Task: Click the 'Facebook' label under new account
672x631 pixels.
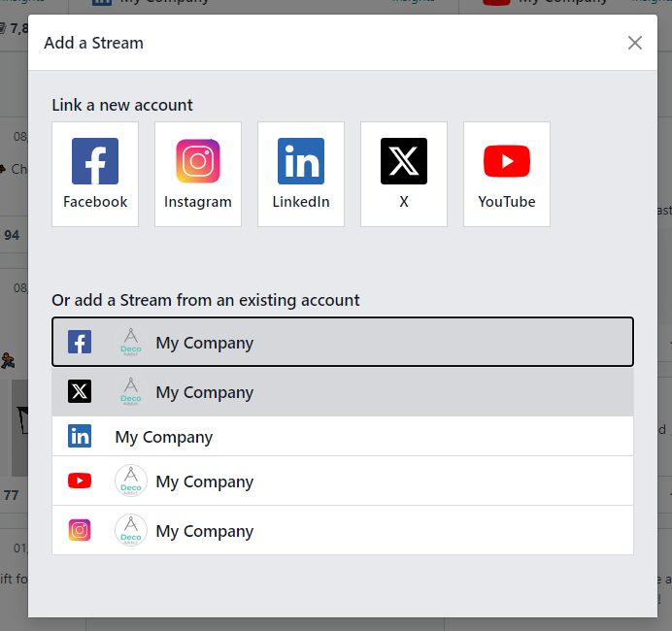Action: [95, 202]
